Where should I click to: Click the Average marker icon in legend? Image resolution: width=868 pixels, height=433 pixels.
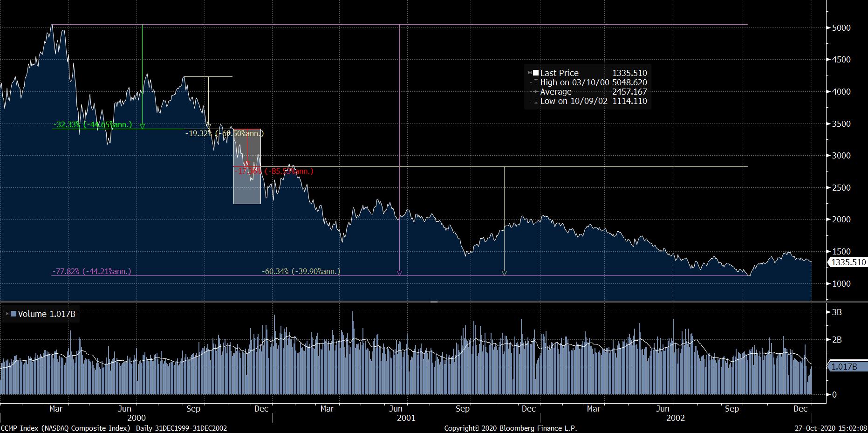(536, 92)
